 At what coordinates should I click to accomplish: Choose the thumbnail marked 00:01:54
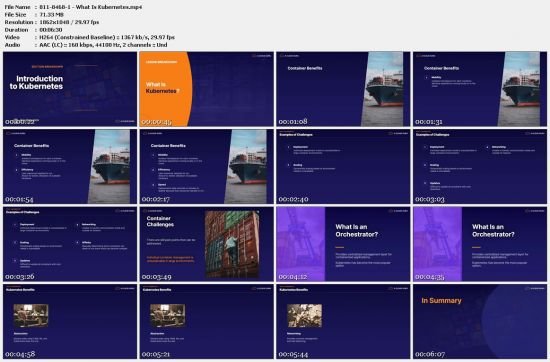[x=70, y=167]
